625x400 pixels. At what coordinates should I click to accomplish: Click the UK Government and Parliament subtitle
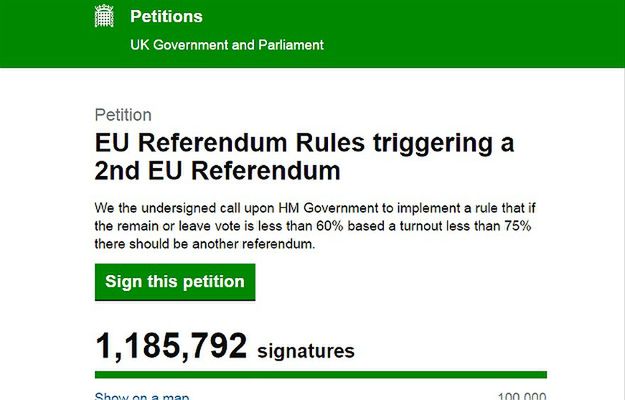227,45
